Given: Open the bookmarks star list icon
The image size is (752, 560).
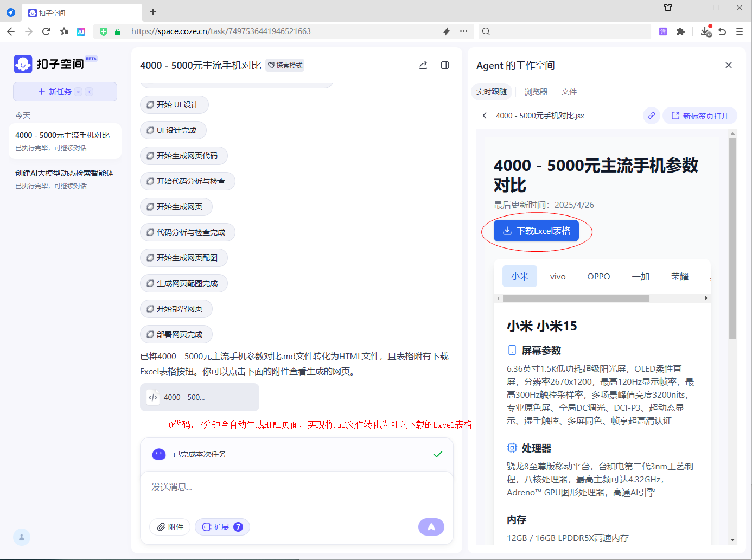Looking at the screenshot, I should click(64, 31).
